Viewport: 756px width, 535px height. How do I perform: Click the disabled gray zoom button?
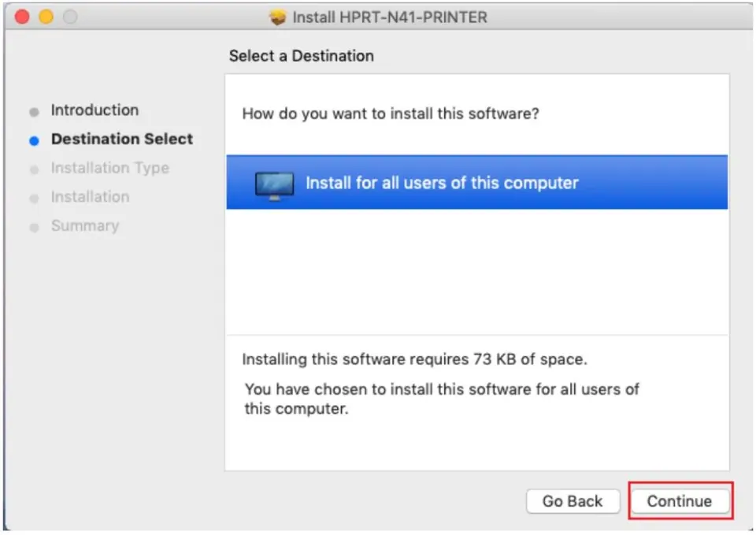[x=70, y=17]
